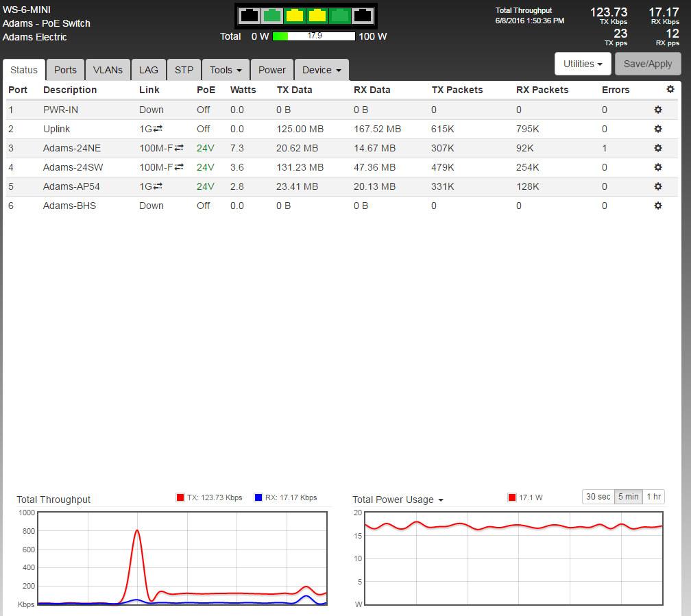This screenshot has height=616, width=691.
Task: Click the Save/Apply button
Action: pos(648,64)
